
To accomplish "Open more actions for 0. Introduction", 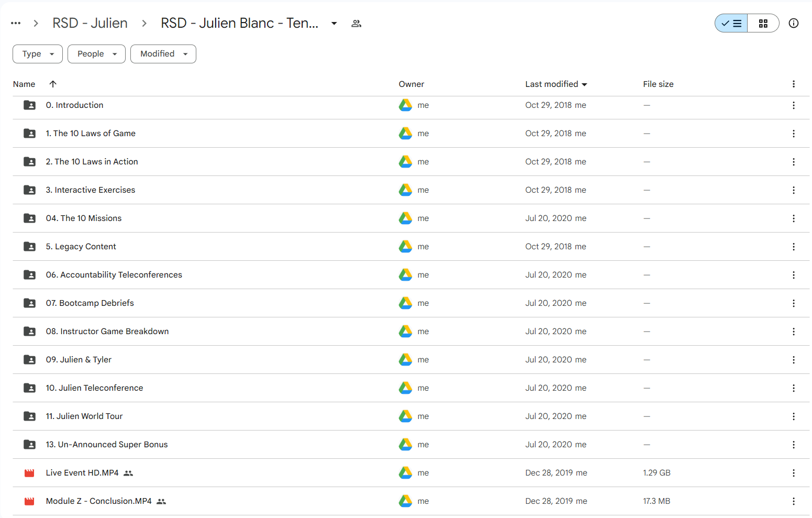I will point(794,105).
